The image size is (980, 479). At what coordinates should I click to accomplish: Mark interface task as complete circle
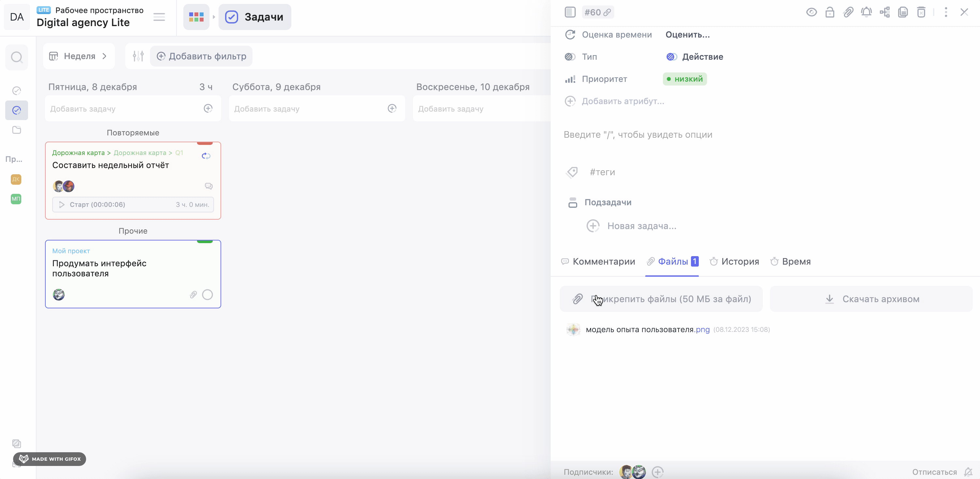coord(207,295)
